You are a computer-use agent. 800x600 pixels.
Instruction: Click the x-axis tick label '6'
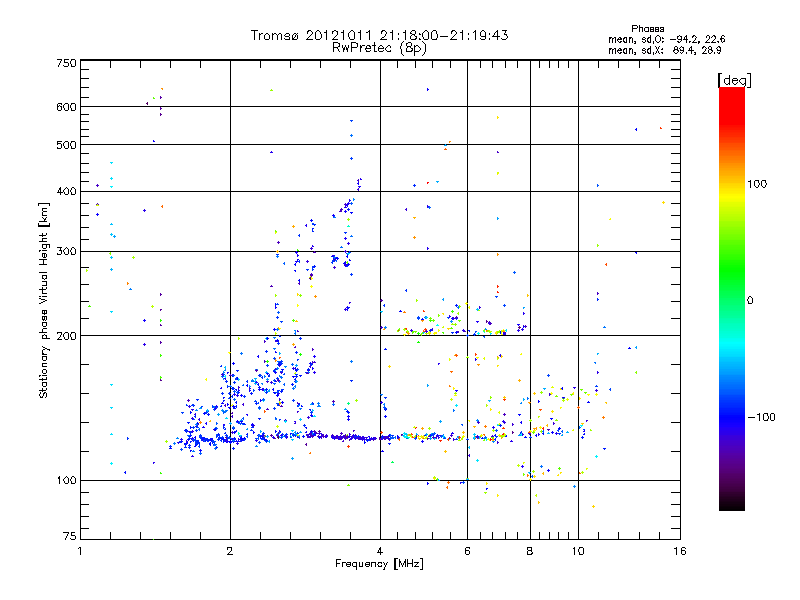pos(467,551)
